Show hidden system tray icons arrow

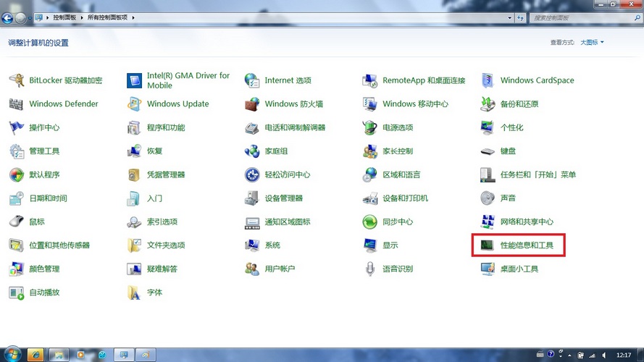569,355
